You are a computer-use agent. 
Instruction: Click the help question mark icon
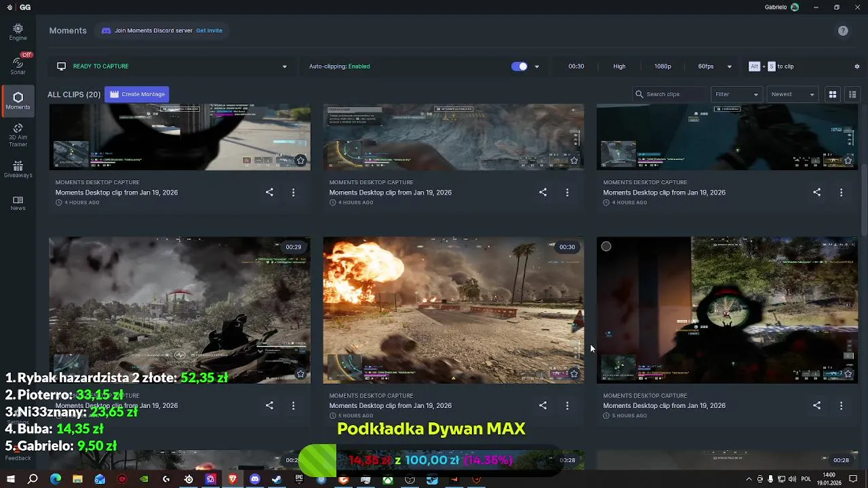[x=843, y=30]
